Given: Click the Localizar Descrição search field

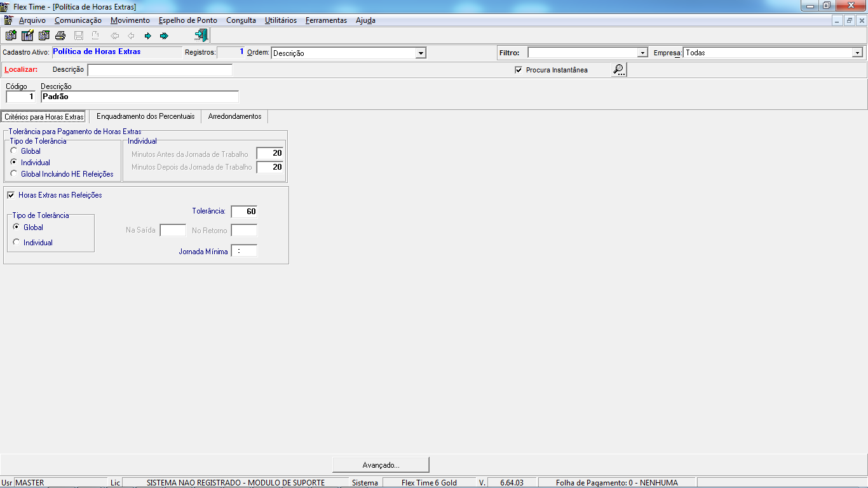Looking at the screenshot, I should pyautogui.click(x=160, y=70).
